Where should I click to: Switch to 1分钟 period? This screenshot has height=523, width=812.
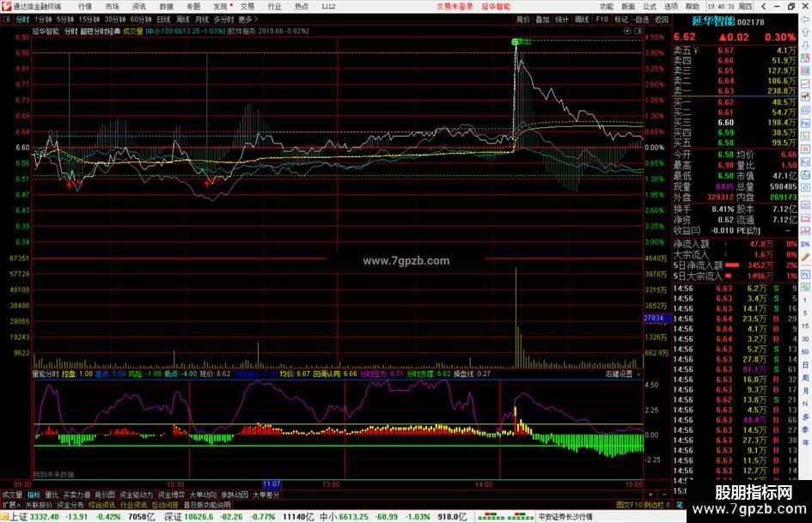click(43, 19)
